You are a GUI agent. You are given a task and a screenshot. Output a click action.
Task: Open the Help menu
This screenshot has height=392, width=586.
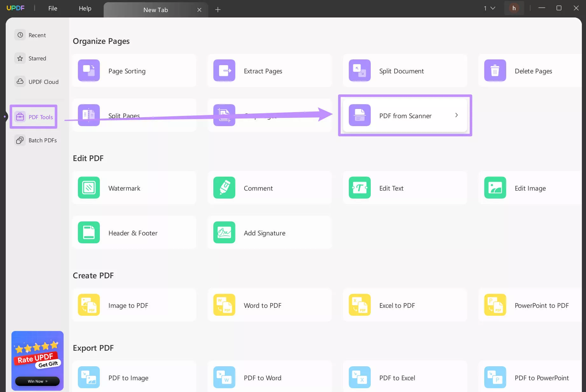coord(85,8)
